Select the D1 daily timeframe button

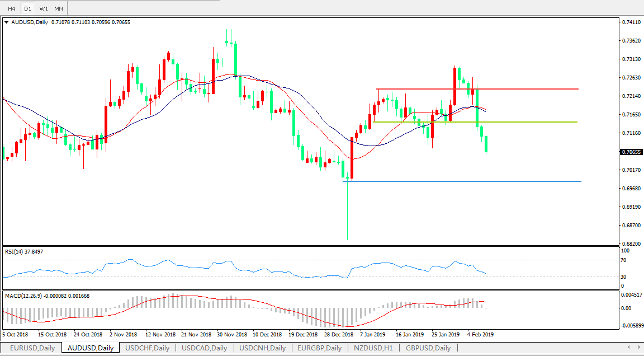coord(27,8)
